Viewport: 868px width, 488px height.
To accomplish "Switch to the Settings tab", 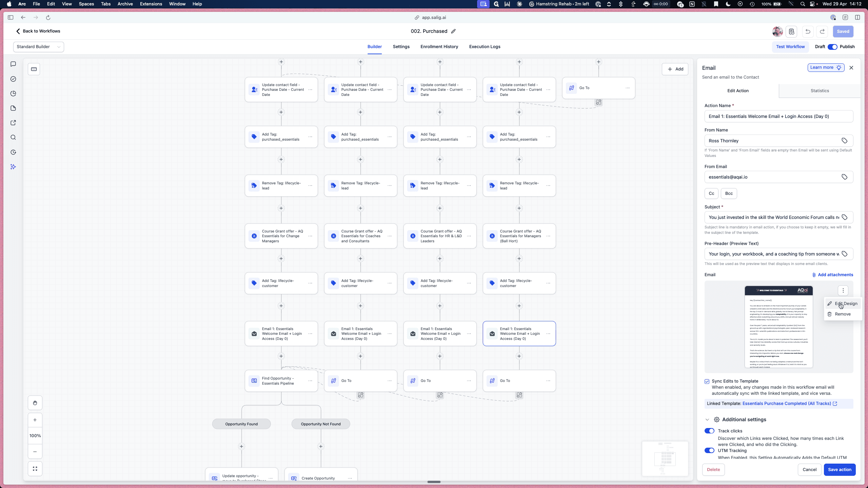I will 401,47.
